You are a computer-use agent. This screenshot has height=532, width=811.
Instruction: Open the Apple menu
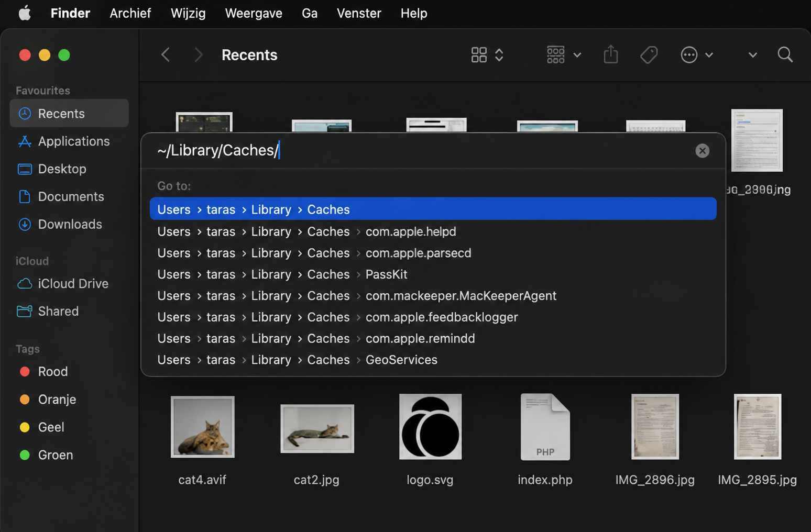25,13
